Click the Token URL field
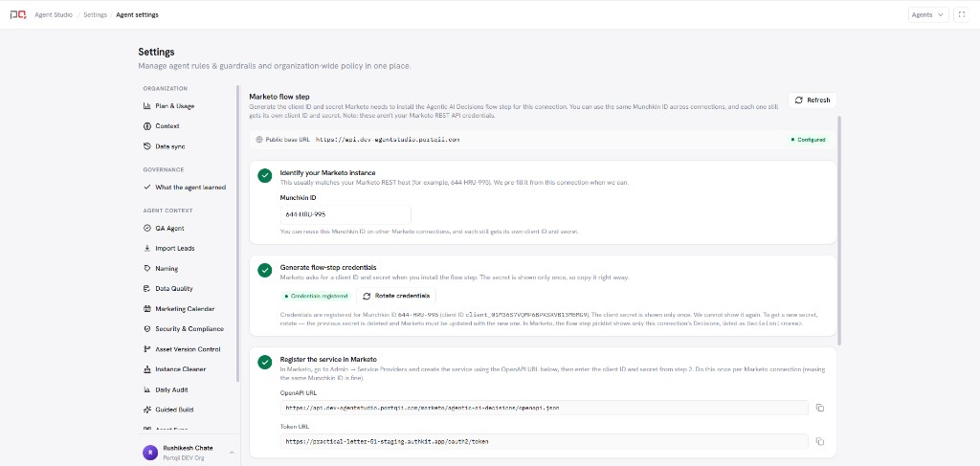 pyautogui.click(x=545, y=441)
